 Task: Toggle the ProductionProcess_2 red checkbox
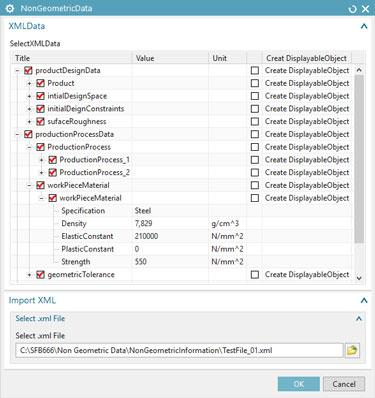coord(52,172)
